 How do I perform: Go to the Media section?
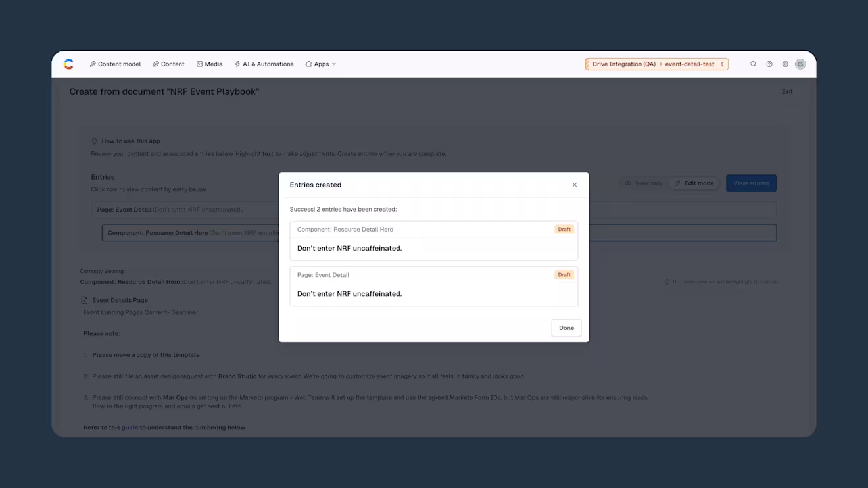pos(210,64)
